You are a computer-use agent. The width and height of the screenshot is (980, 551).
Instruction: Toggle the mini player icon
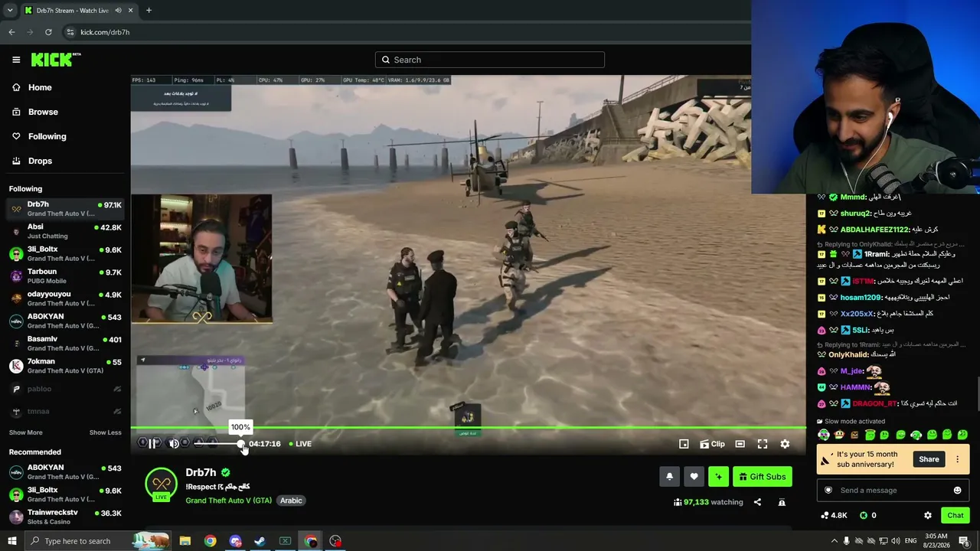pyautogui.click(x=684, y=444)
